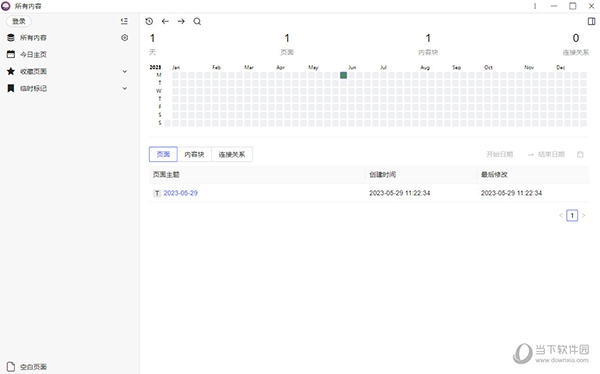Toggle the right side panel icon

592,21
